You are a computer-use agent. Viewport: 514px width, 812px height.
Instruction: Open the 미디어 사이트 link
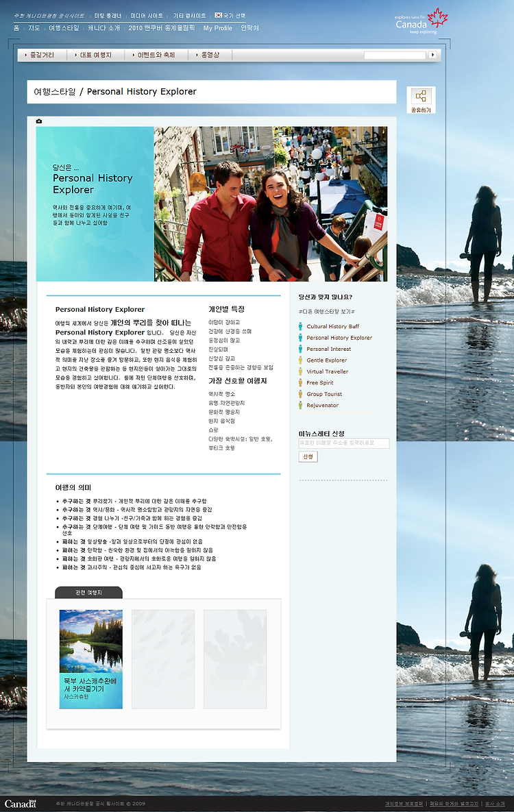(147, 16)
